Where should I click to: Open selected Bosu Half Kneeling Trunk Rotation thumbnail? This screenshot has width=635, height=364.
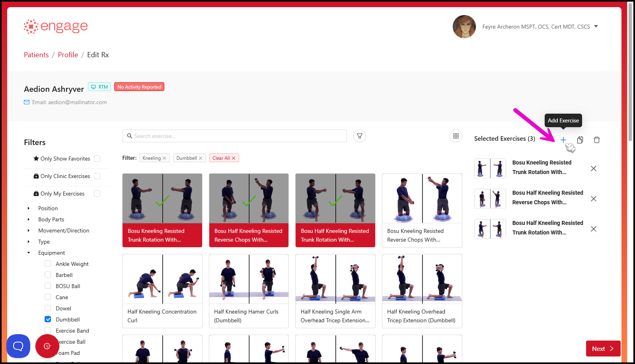click(x=490, y=229)
